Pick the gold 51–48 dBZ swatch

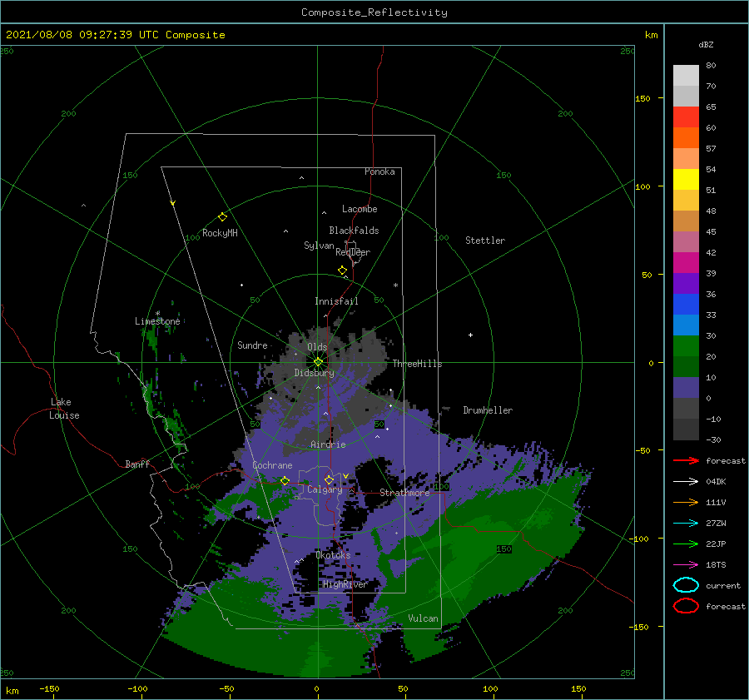(686, 201)
